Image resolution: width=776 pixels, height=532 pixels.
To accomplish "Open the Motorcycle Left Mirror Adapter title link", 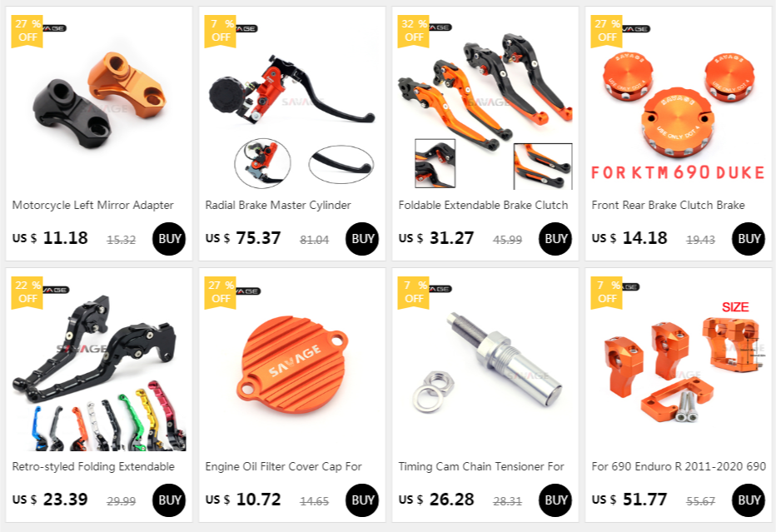I will coord(93,205).
